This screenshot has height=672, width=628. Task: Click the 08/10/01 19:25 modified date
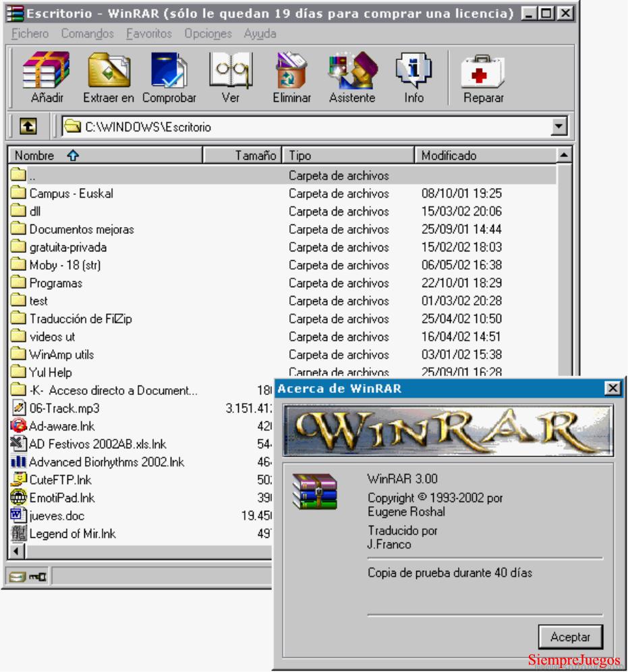pos(461,193)
